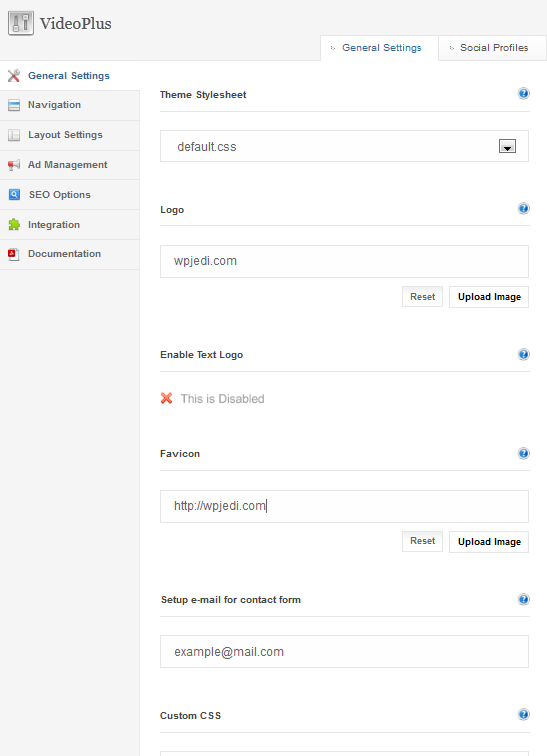Click the Logo help question icon

pyautogui.click(x=523, y=209)
